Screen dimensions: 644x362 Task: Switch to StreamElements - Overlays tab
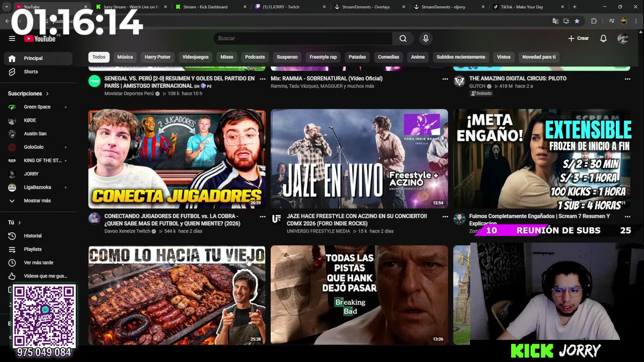click(x=370, y=7)
